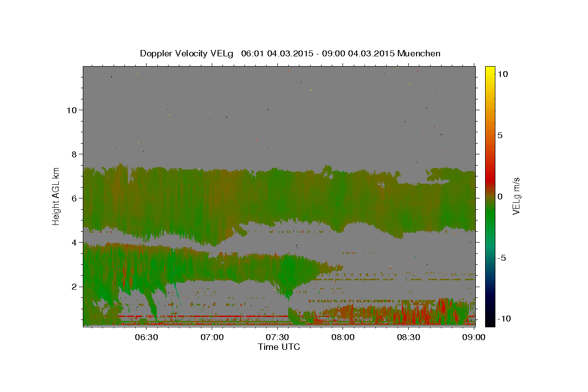This screenshot has width=588, height=392.
Task: Click the colorbar value -10 label
Action: coord(505,319)
